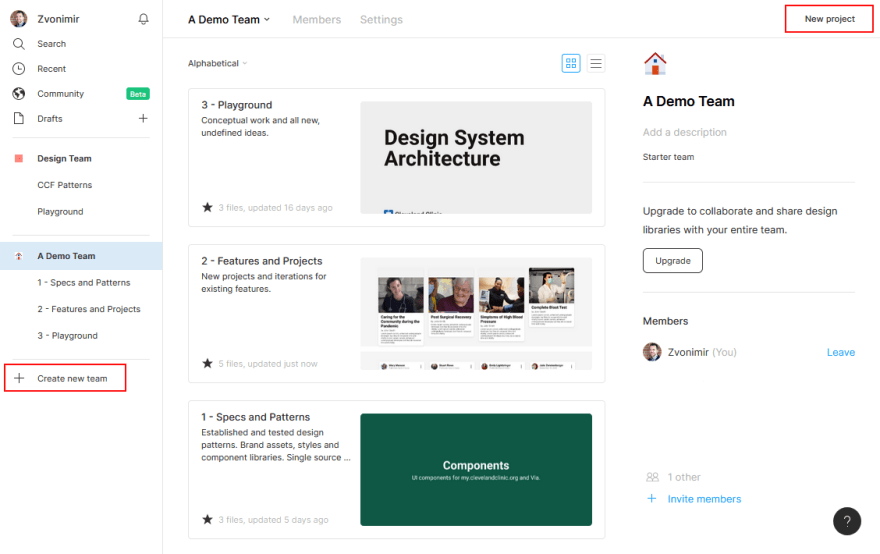Click Leave next to Zvonimir
Viewport: 880px width, 554px height.
click(x=840, y=352)
